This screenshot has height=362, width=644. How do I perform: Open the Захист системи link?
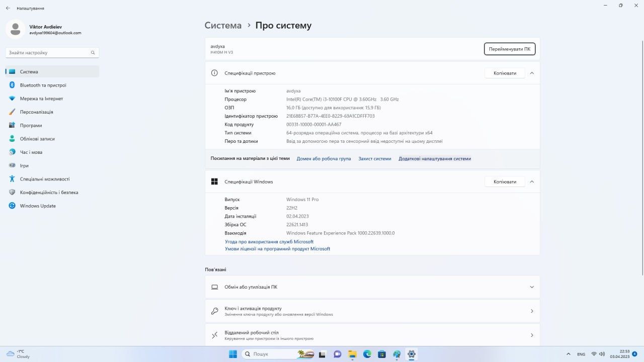pos(375,158)
